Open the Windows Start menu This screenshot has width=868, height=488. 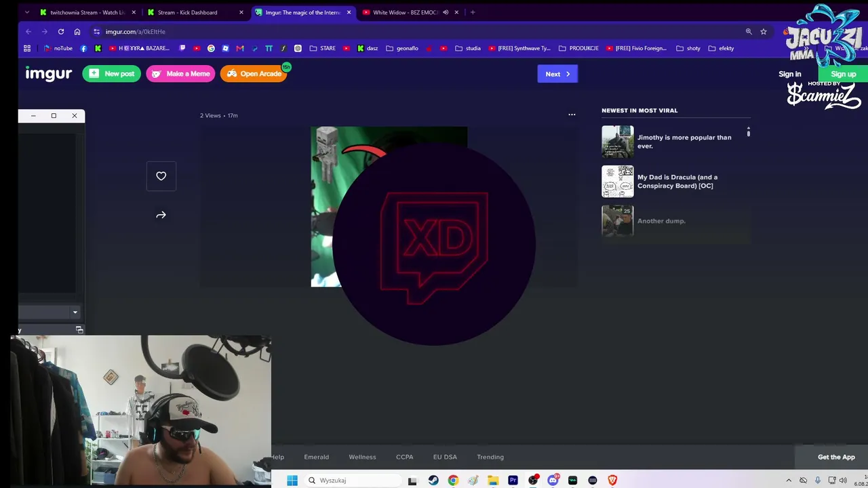pos(292,481)
